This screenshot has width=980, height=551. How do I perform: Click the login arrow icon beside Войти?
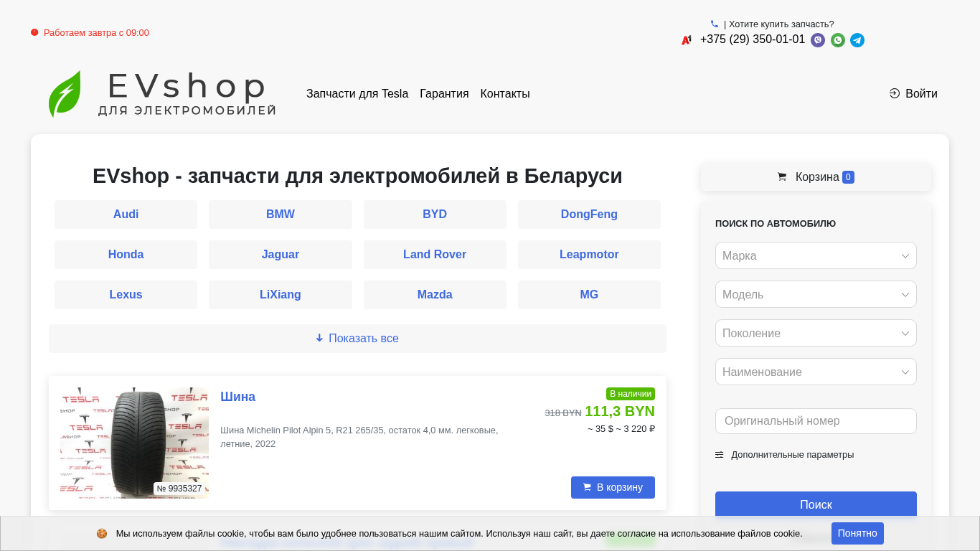pos(895,93)
